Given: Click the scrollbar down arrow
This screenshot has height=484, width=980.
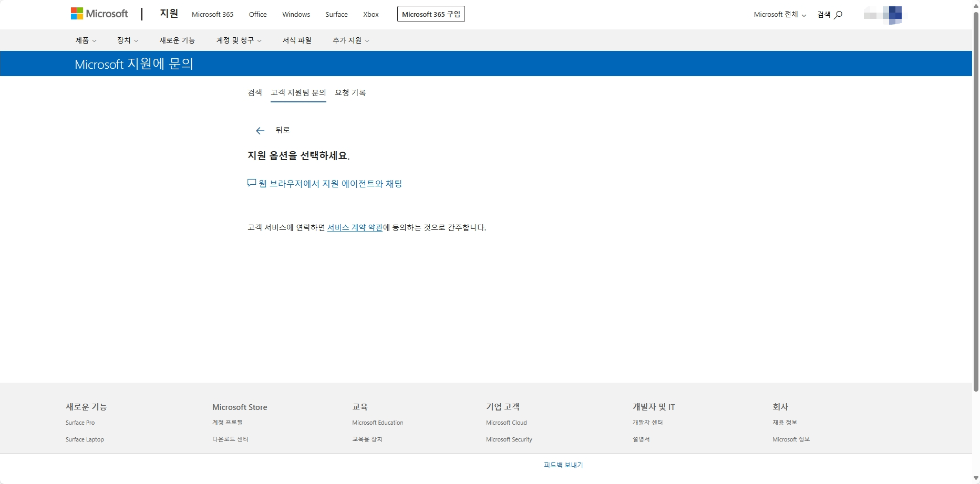Looking at the screenshot, I should (x=976, y=478).
